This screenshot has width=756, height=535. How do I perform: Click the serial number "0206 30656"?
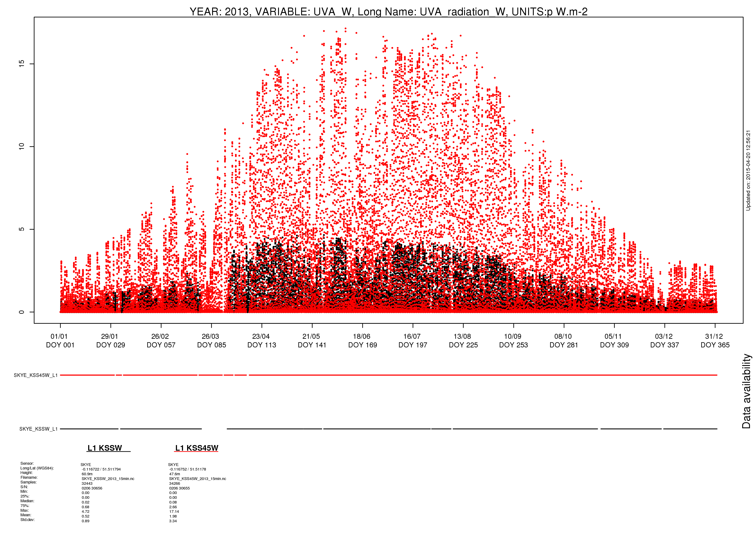pyautogui.click(x=92, y=488)
